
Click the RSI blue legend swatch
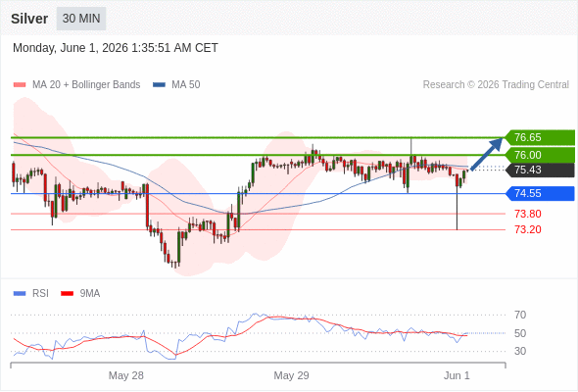click(20, 294)
